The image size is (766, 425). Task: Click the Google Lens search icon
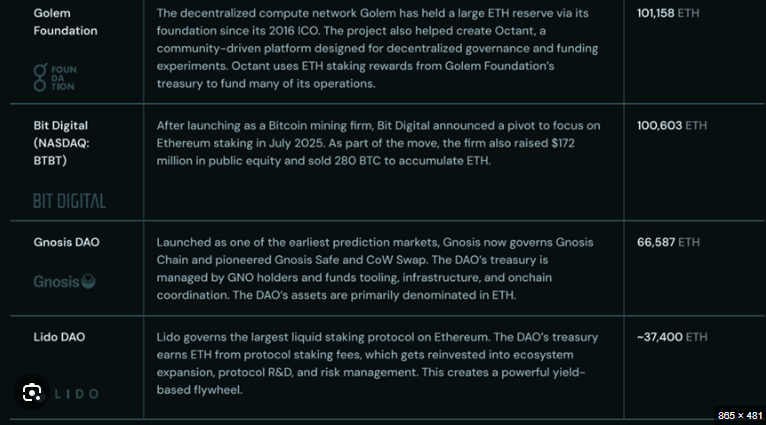pyautogui.click(x=32, y=392)
